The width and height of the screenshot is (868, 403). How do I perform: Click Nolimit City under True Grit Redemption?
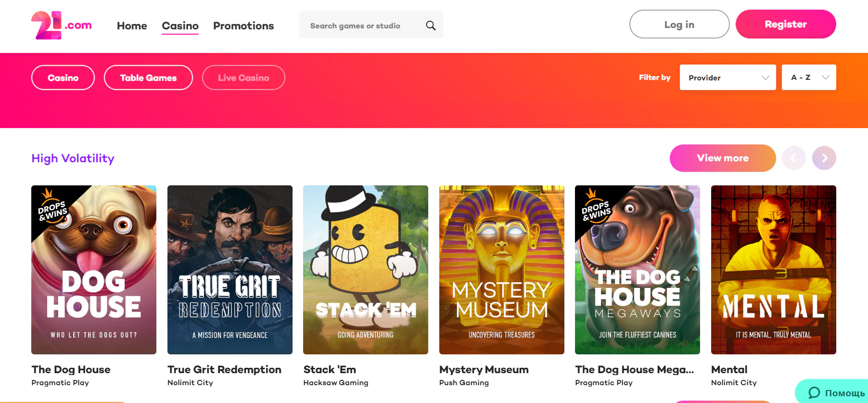(190, 383)
